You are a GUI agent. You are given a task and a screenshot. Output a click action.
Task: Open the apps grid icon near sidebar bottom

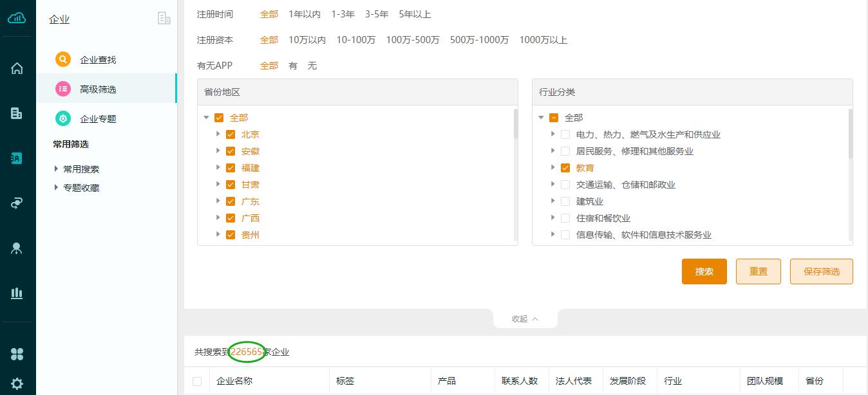click(x=17, y=353)
